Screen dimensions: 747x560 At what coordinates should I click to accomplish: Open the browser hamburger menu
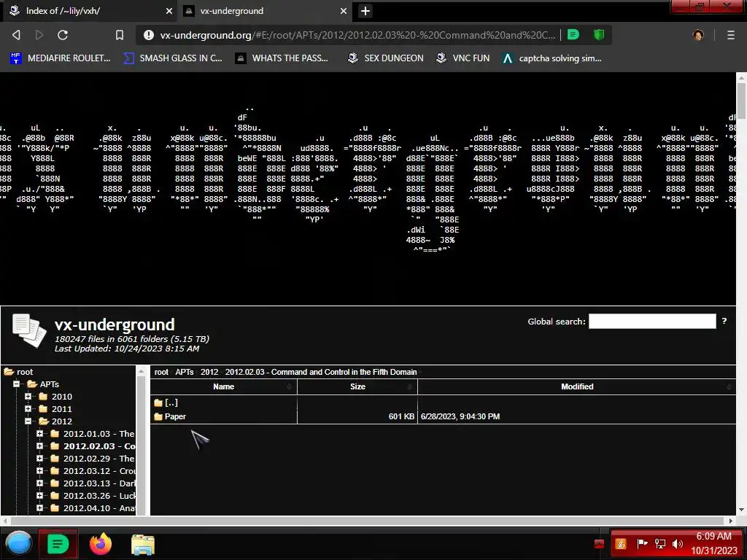pos(731,35)
